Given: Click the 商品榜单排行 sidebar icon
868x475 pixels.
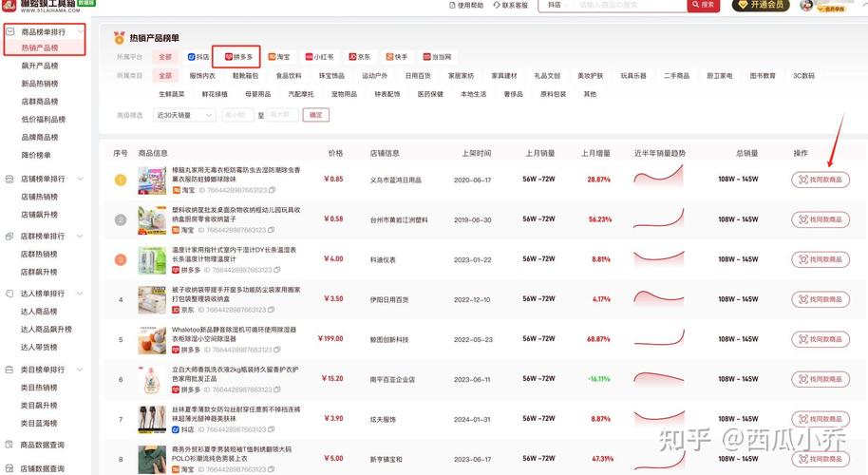Looking at the screenshot, I should click(9, 31).
